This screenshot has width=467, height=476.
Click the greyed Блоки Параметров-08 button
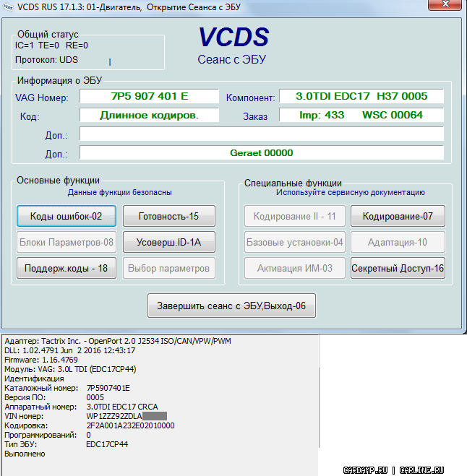[x=66, y=242]
